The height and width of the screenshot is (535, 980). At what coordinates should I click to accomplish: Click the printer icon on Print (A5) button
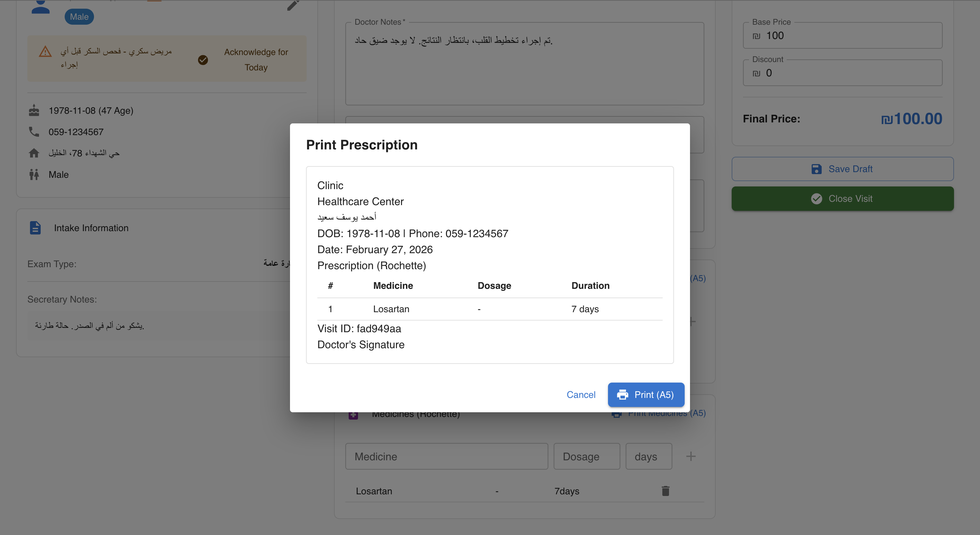point(623,395)
